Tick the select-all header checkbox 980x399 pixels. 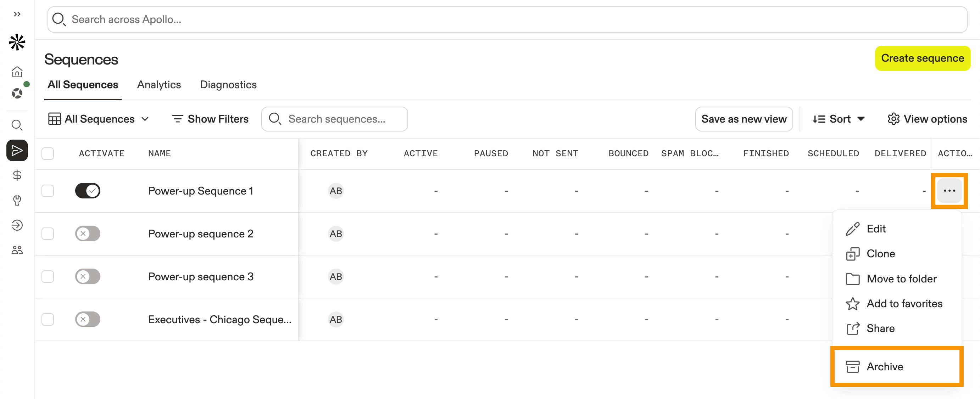click(x=48, y=154)
